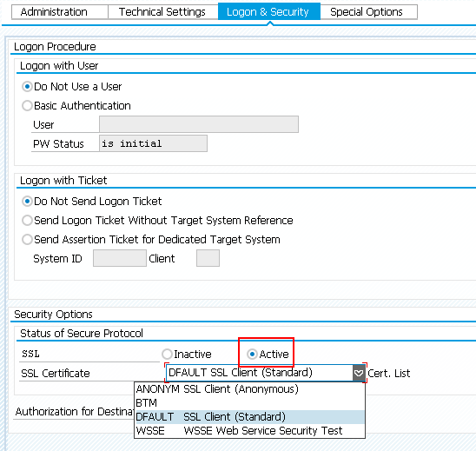Click the PW Status field
This screenshot has width=476, height=451.
point(153,143)
